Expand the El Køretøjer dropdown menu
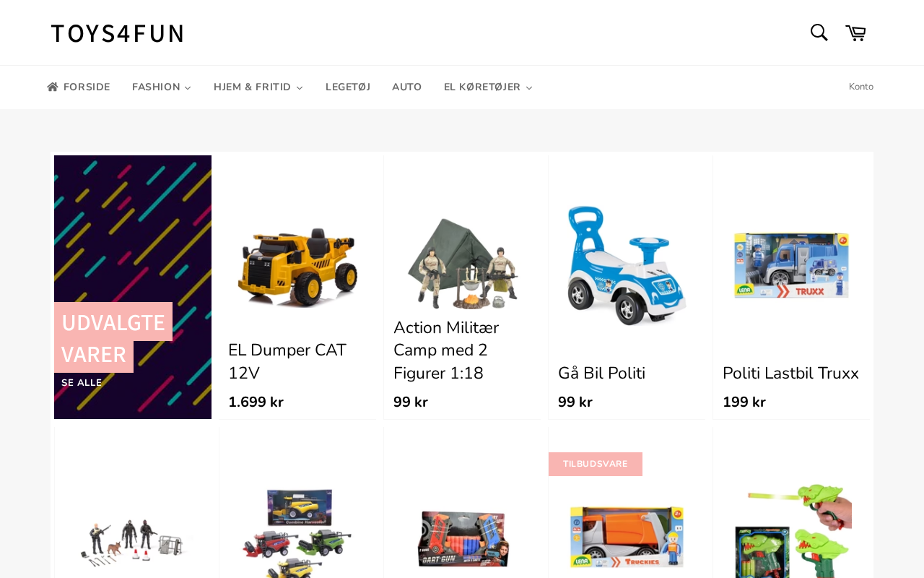 click(488, 87)
